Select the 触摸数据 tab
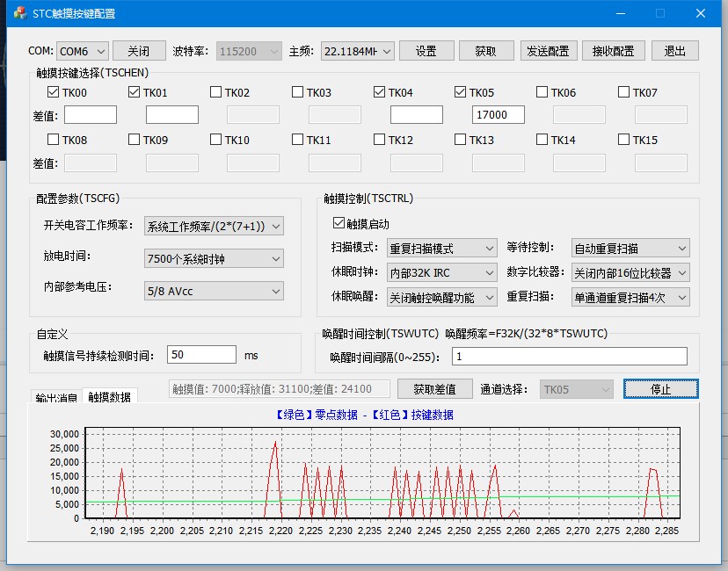The height and width of the screenshot is (571, 728). [109, 397]
